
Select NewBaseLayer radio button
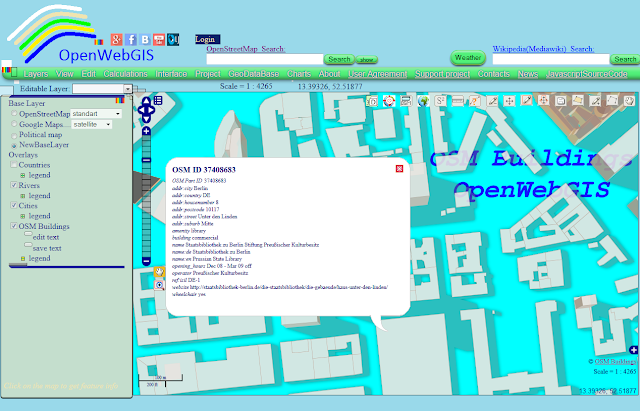pyautogui.click(x=14, y=145)
